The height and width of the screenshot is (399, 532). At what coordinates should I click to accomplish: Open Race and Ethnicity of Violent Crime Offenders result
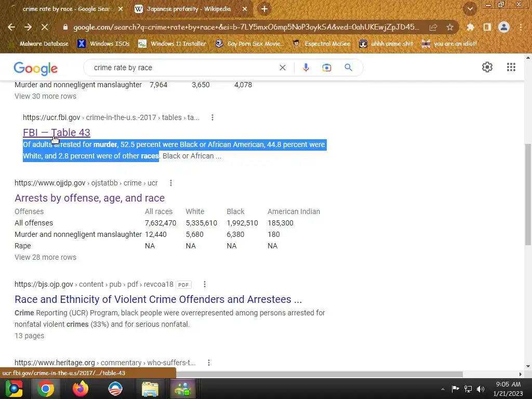[x=158, y=299]
